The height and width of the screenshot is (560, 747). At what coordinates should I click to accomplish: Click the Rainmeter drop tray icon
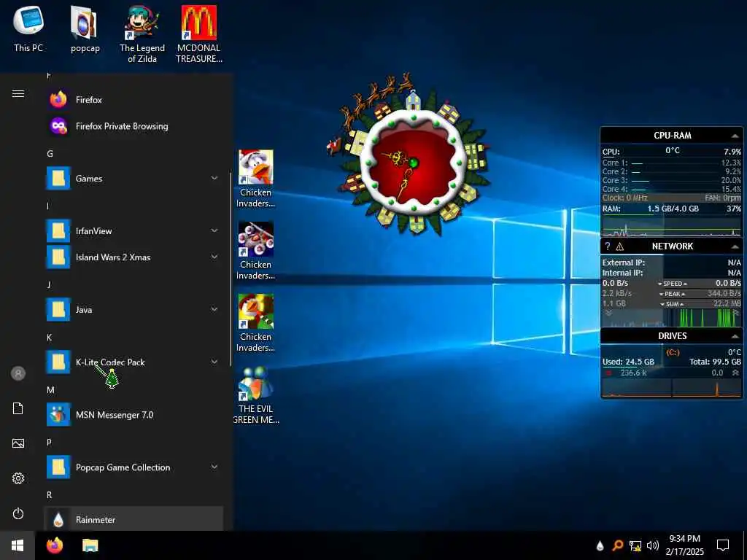coord(600,545)
